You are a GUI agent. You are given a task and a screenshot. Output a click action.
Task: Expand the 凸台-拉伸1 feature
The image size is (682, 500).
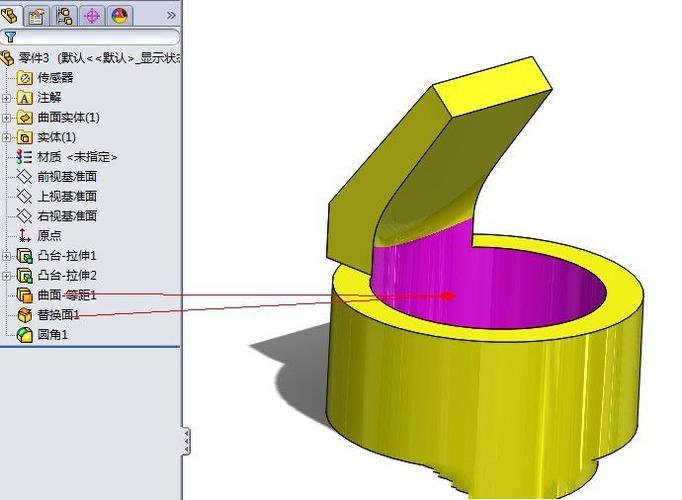[x=6, y=256]
